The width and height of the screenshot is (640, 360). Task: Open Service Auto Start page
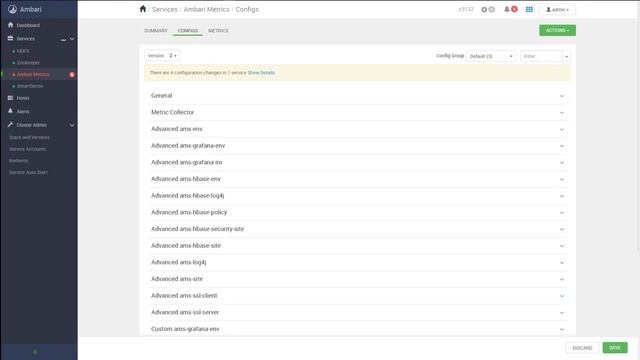coord(28,172)
